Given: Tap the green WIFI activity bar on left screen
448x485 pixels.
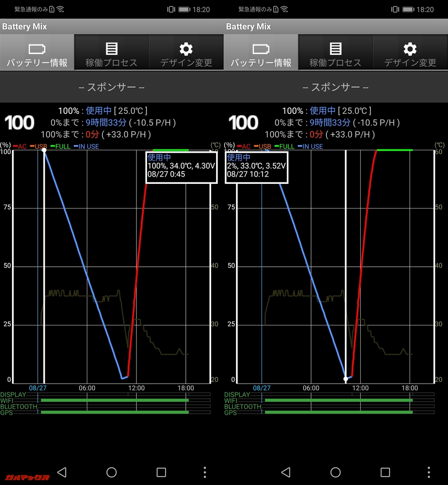Looking at the screenshot, I should click(x=114, y=401).
